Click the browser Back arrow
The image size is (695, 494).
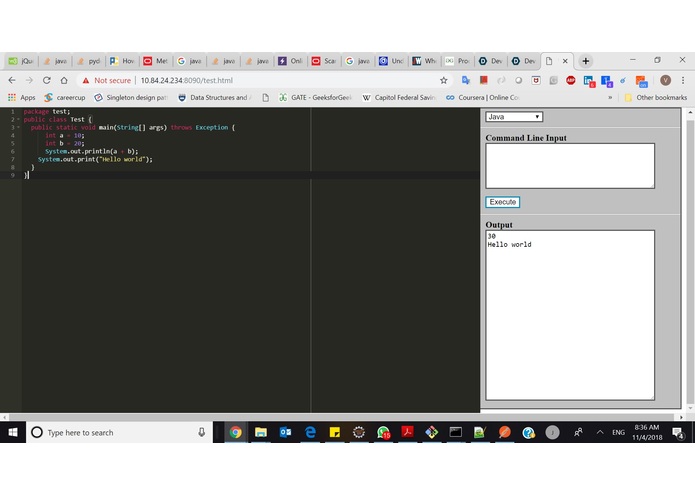12,80
